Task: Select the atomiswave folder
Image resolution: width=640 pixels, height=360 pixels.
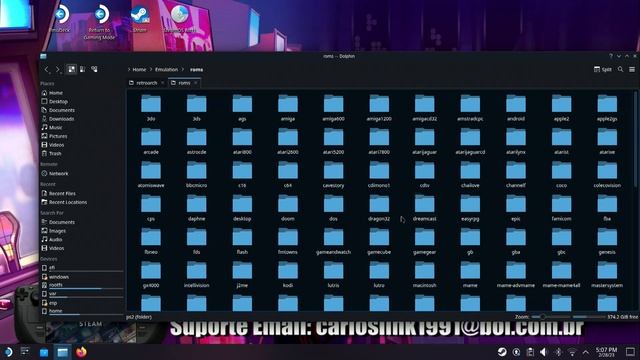Action: [x=151, y=174]
